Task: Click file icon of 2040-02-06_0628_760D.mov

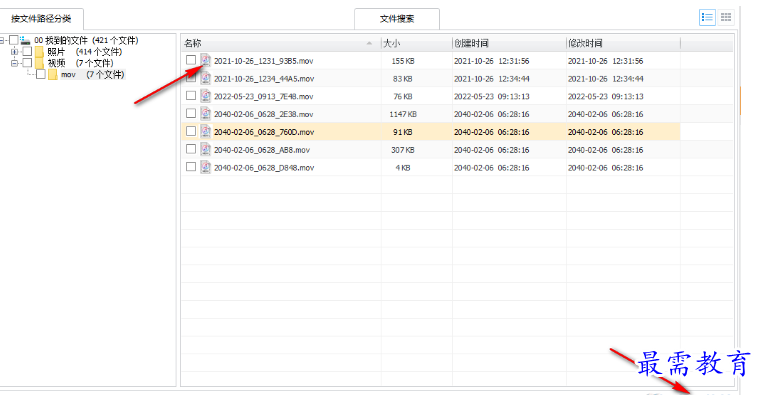Action: pos(206,132)
